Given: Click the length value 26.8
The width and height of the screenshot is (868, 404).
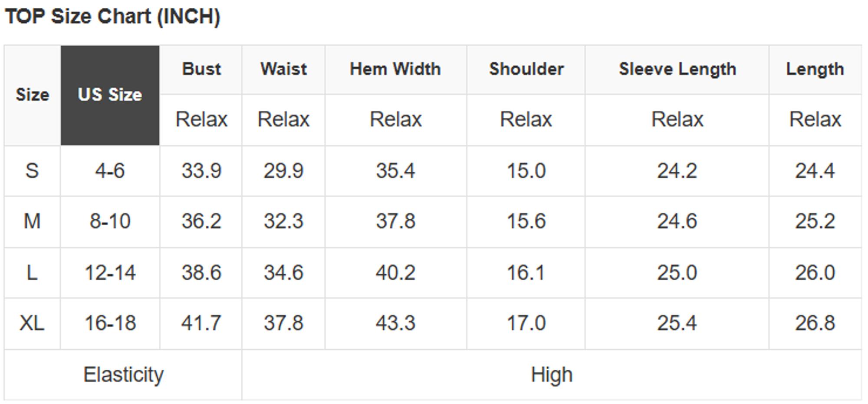Looking at the screenshot, I should pos(815,323).
